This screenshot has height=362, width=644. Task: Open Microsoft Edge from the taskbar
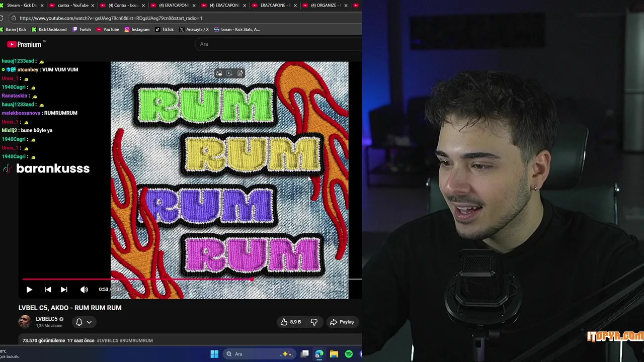(319, 354)
